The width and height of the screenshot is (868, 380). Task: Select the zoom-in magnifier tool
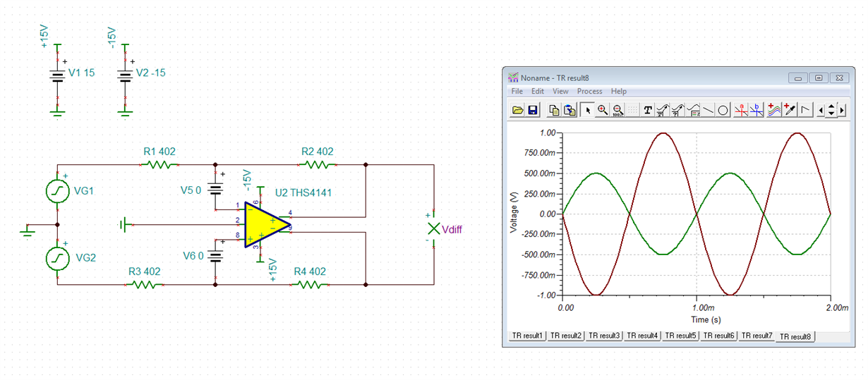click(x=603, y=110)
